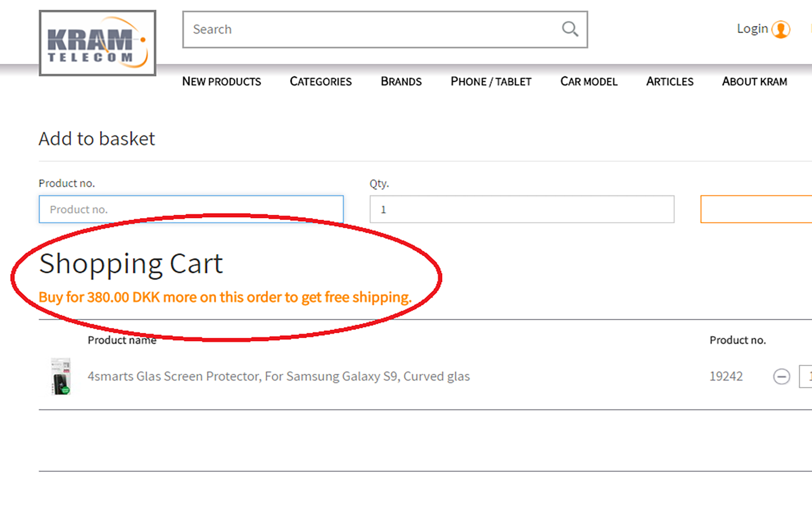812x525 pixels.
Task: Open the Categories menu
Action: (320, 82)
